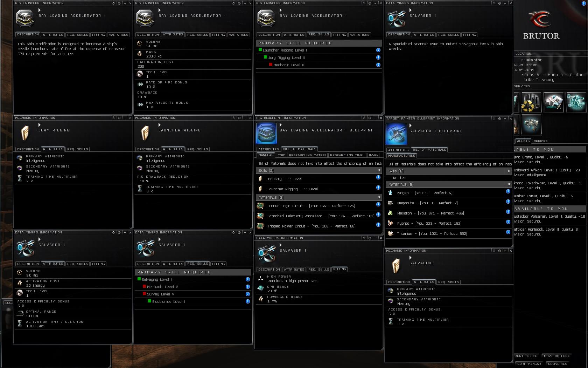Show info for the Megacyte material
Viewport: 588px width, 368px height.
508,202
